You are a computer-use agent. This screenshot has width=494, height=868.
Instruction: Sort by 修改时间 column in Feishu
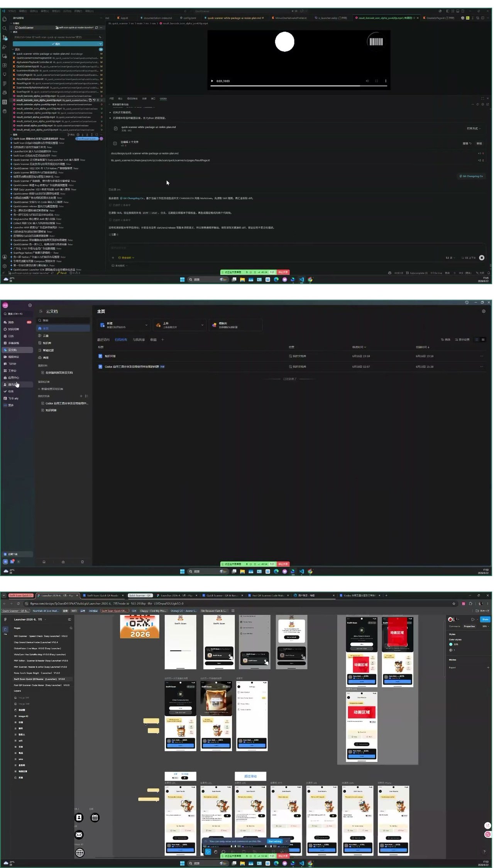[359, 347]
